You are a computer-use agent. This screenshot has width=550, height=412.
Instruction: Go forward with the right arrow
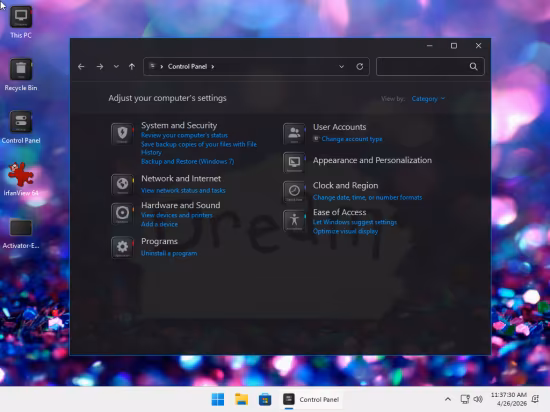click(100, 67)
